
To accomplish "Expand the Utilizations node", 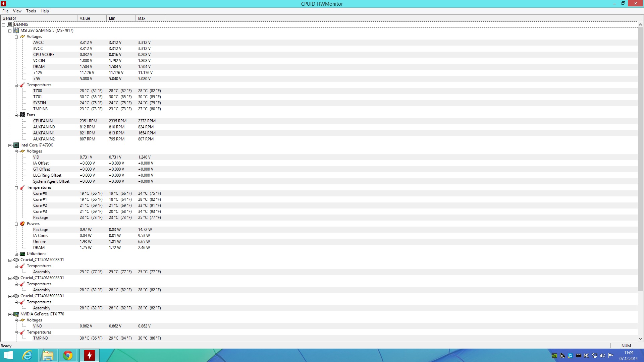I will coord(16,254).
